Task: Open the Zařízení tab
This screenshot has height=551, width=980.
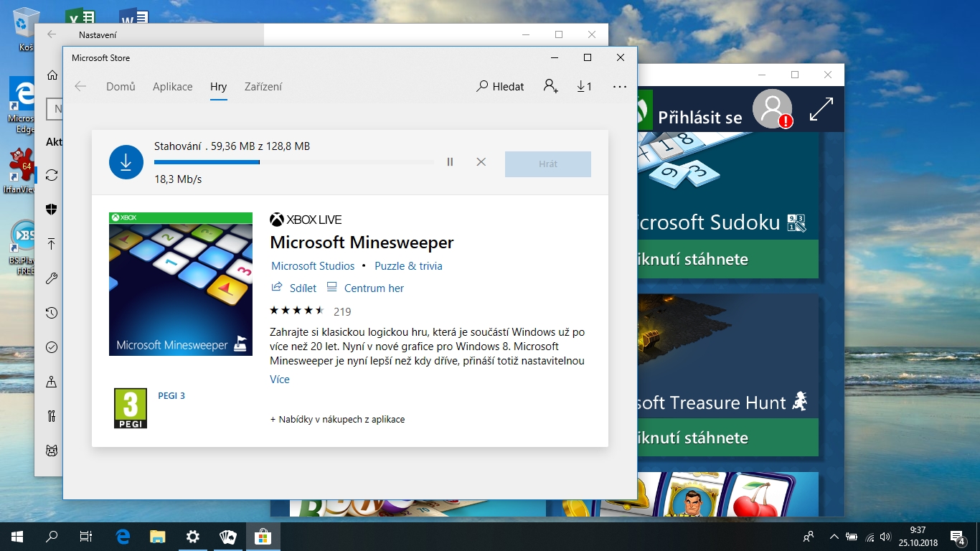Action: pyautogui.click(x=263, y=86)
